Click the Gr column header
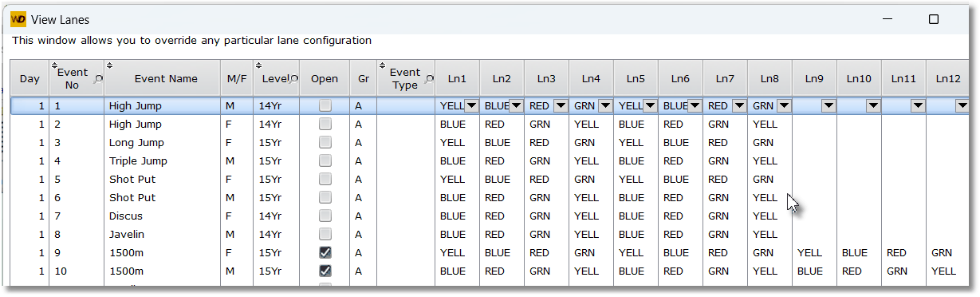 coord(364,78)
